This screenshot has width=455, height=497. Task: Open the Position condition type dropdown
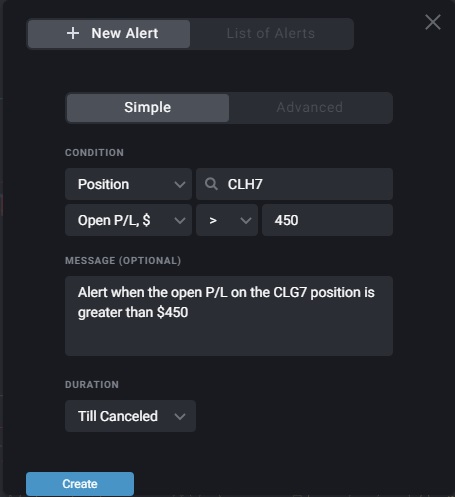(x=128, y=184)
